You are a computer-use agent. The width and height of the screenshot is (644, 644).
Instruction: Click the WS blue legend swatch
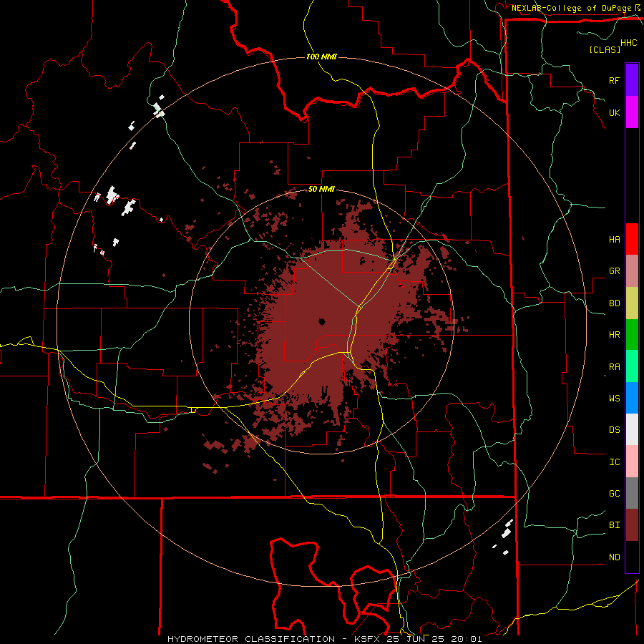click(632, 398)
